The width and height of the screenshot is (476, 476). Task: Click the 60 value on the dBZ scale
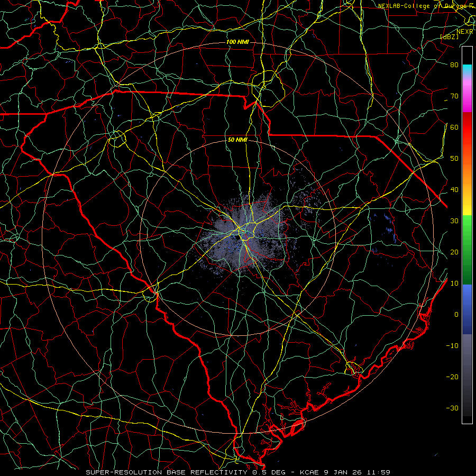click(x=454, y=127)
